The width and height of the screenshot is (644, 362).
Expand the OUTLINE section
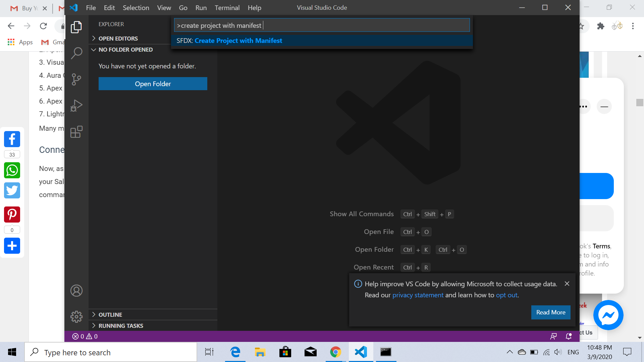[153, 315]
